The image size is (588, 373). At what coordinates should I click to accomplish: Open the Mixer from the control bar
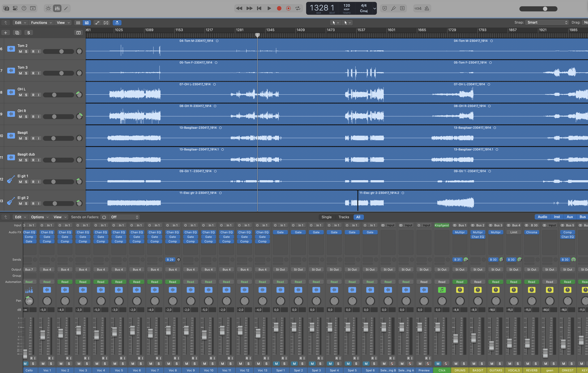57,8
